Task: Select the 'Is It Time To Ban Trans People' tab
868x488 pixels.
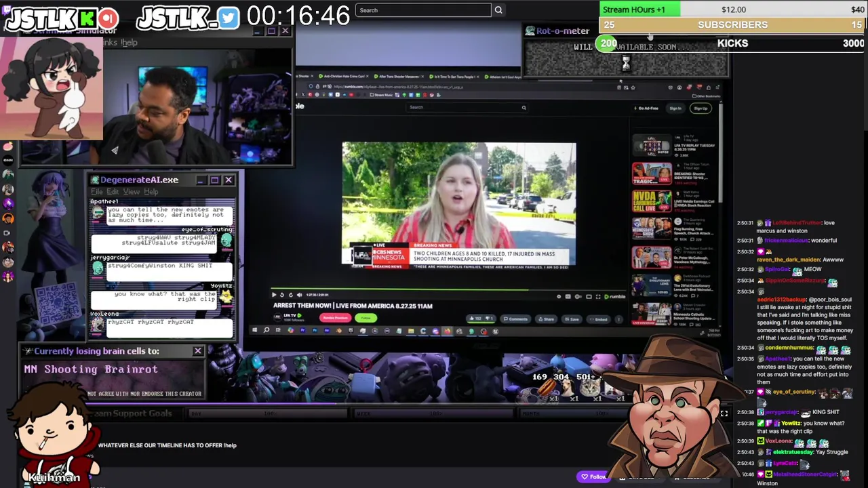Action: coord(454,77)
